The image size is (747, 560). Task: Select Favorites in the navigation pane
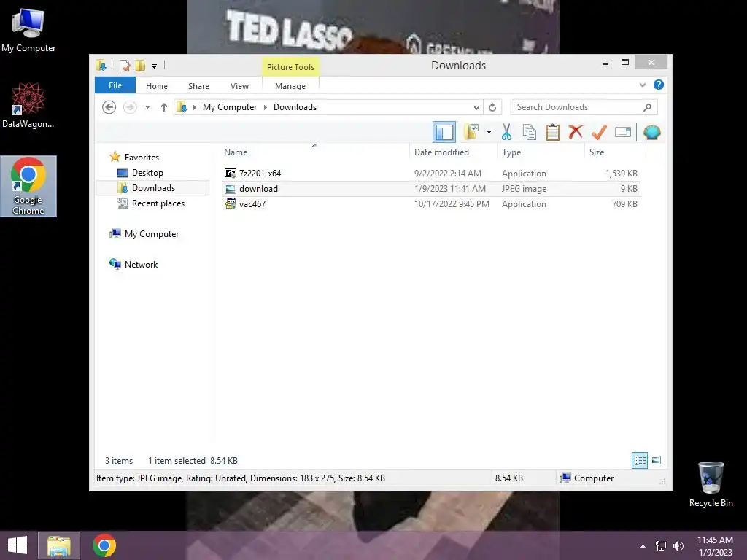click(x=142, y=157)
